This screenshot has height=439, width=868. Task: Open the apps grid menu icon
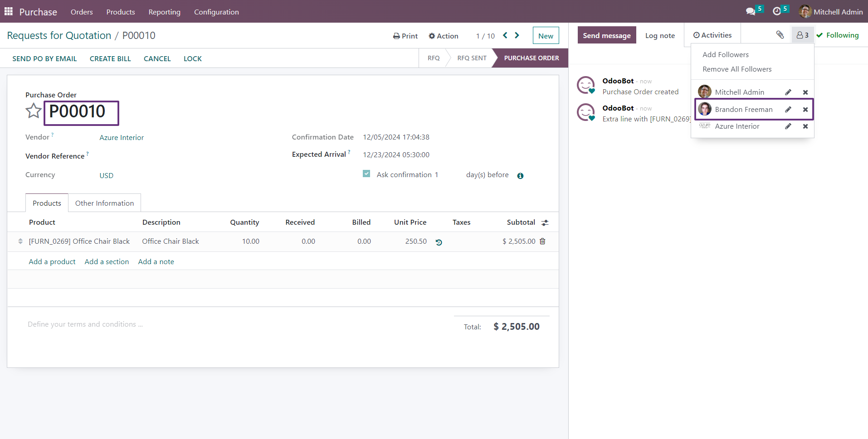9,11
